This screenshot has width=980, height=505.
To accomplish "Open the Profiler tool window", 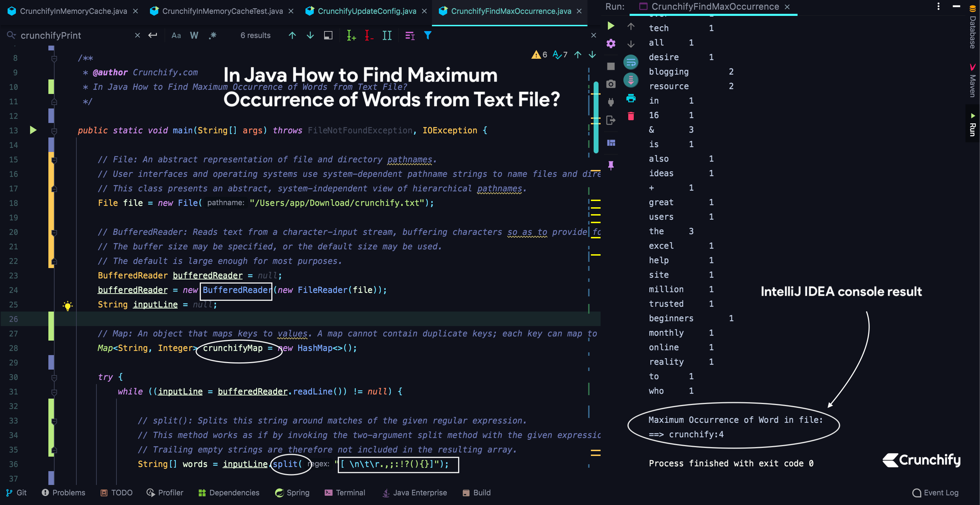I will click(x=164, y=493).
